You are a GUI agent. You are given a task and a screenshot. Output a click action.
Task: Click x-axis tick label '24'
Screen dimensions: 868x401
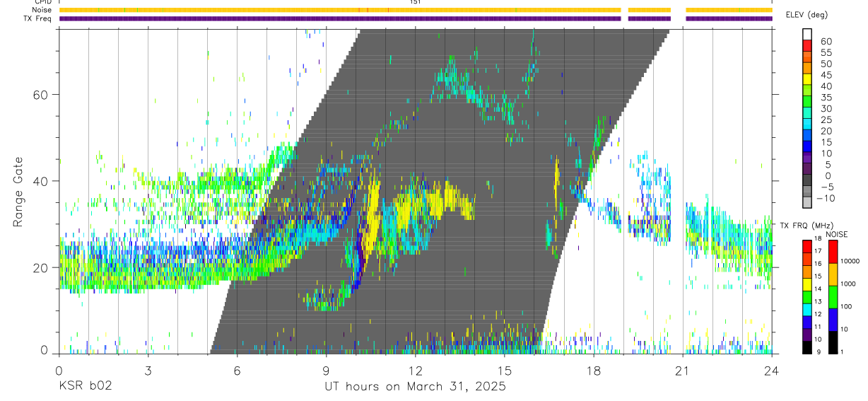(772, 370)
